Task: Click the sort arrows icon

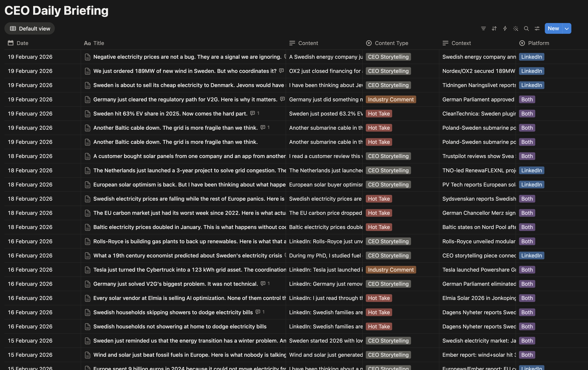Action: point(494,28)
